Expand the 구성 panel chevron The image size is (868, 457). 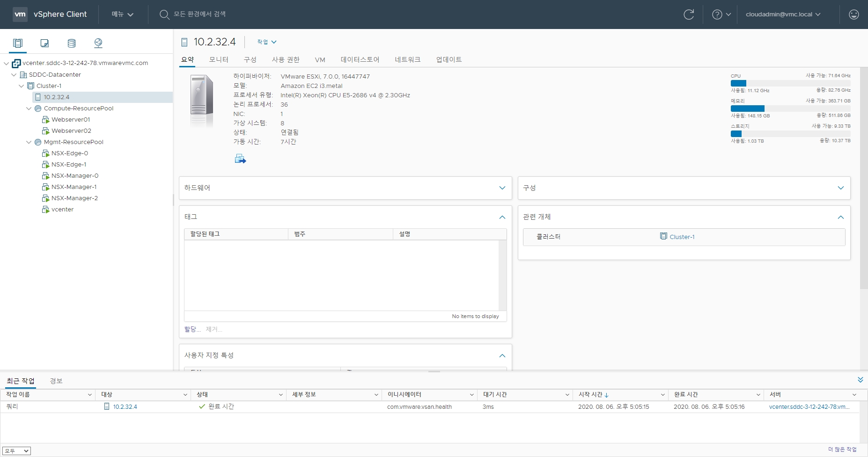[841, 188]
